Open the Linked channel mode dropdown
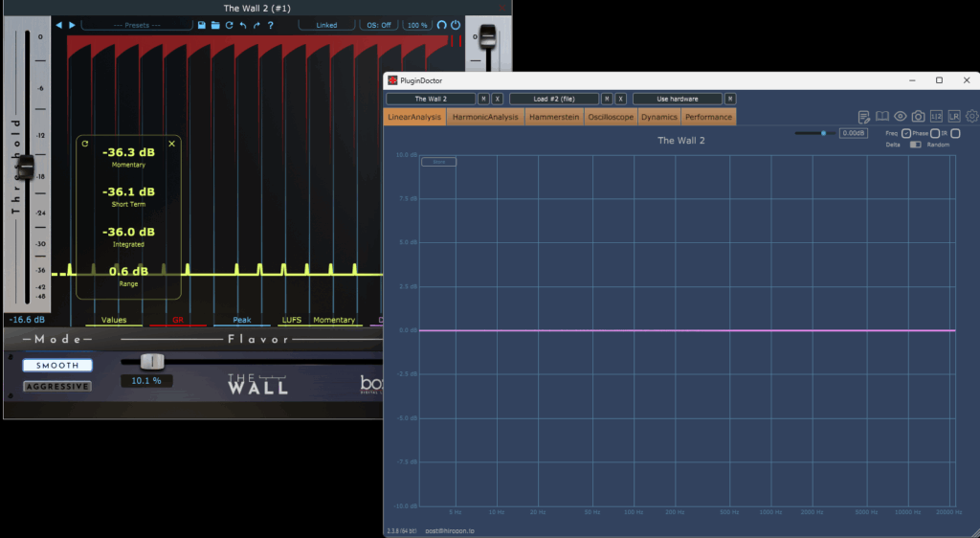Viewport: 980px width, 538px height. 327,25
